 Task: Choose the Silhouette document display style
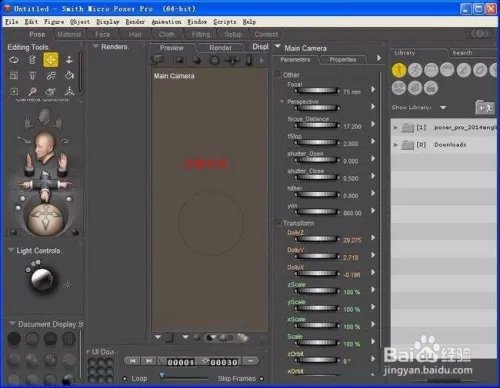[14, 339]
